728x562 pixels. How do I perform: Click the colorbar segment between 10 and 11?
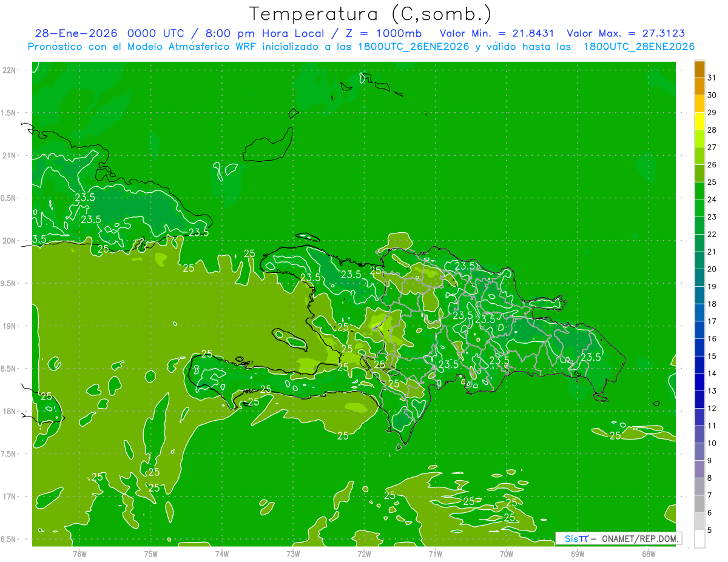point(699,435)
